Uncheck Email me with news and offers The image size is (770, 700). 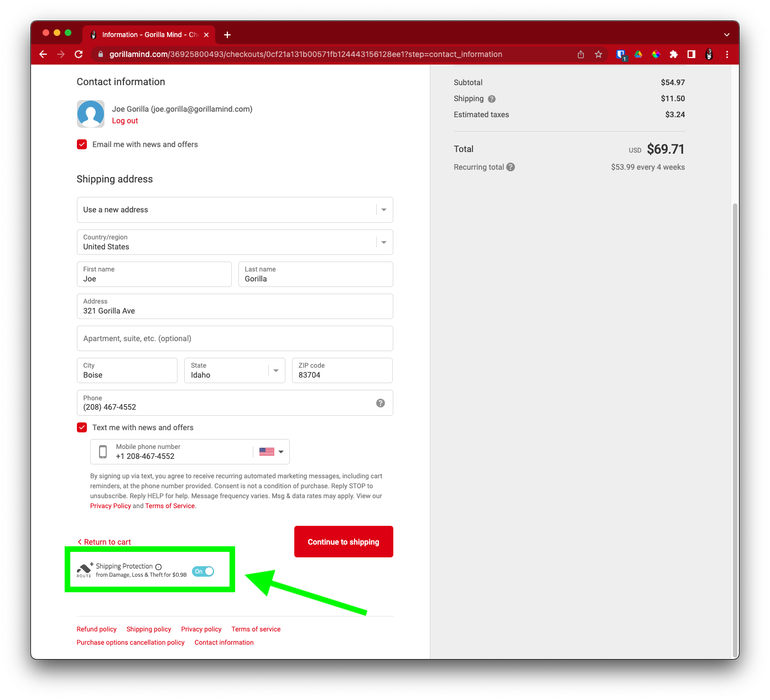click(82, 144)
